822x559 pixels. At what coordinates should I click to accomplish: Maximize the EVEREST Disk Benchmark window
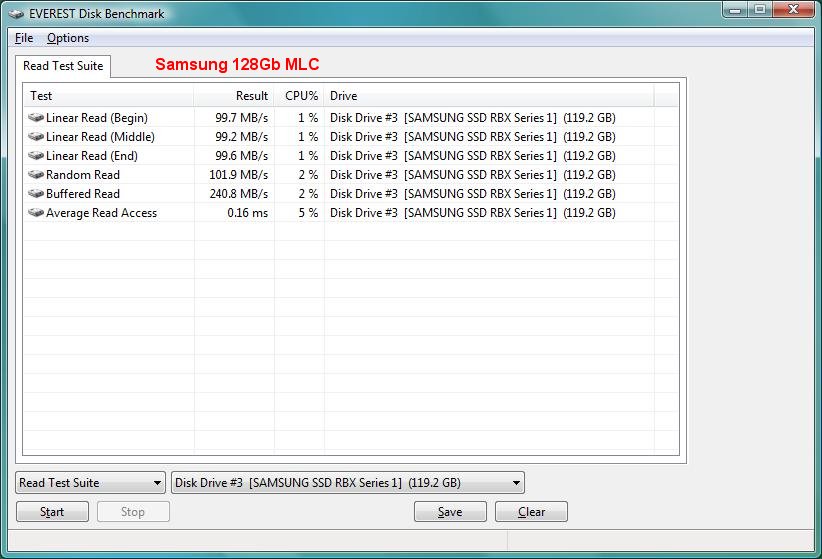point(760,10)
